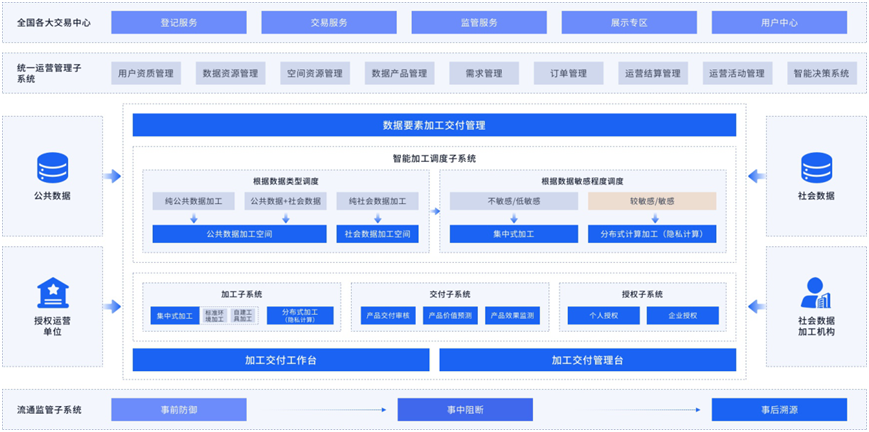Select the 纯公共数据加工 box
The height and width of the screenshot is (432, 869).
193,201
